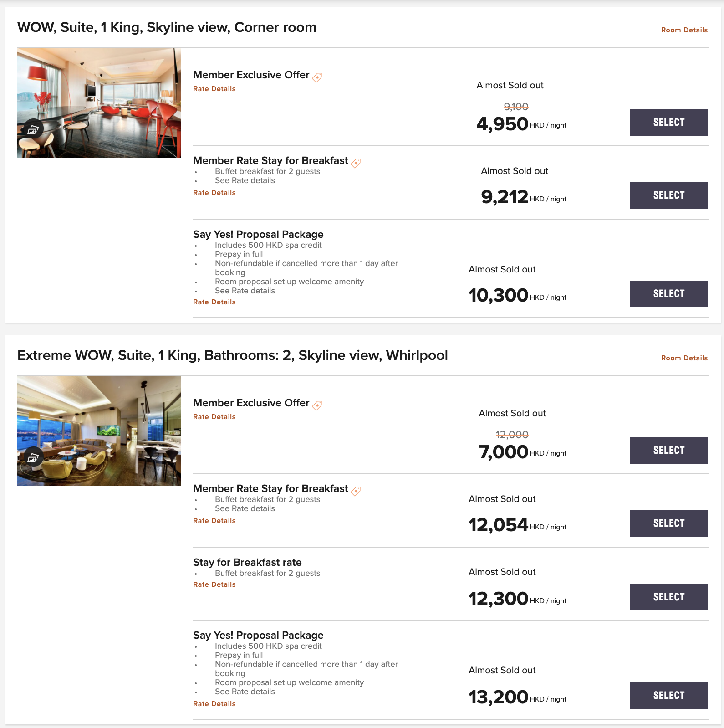The image size is (724, 728).
Task: View Rate Details for the 4,950 HKD offer
Action: pos(214,89)
